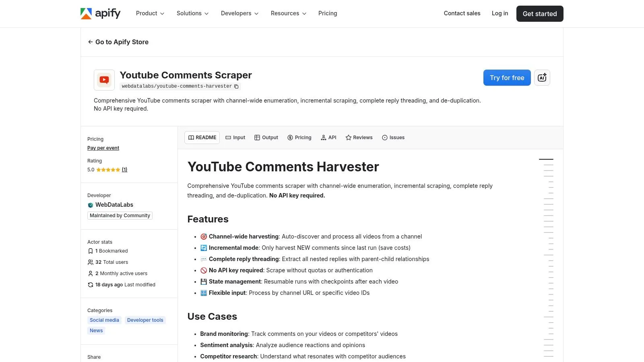Click the rating stars

[108, 170]
